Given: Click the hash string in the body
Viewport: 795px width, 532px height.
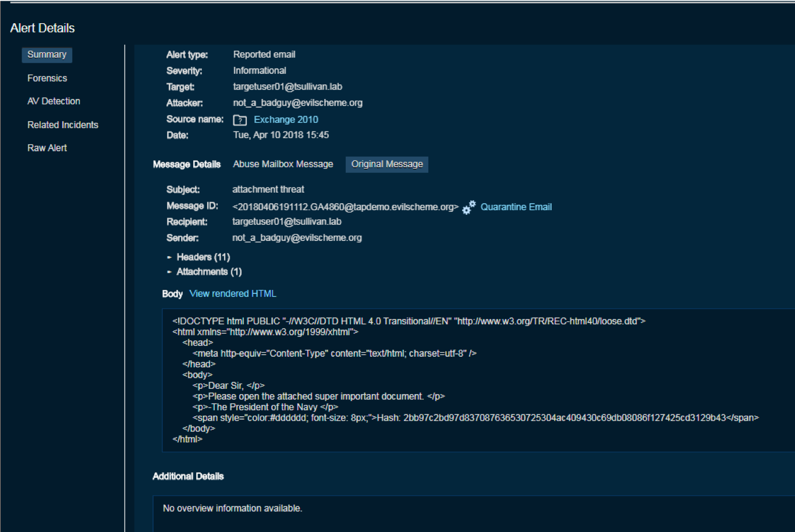Looking at the screenshot, I should click(x=565, y=418).
